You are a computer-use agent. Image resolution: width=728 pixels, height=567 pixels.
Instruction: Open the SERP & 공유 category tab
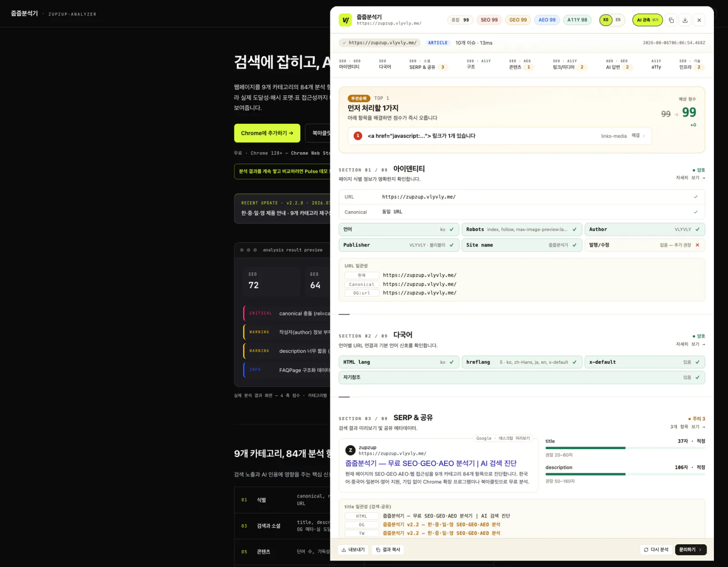[428, 64]
